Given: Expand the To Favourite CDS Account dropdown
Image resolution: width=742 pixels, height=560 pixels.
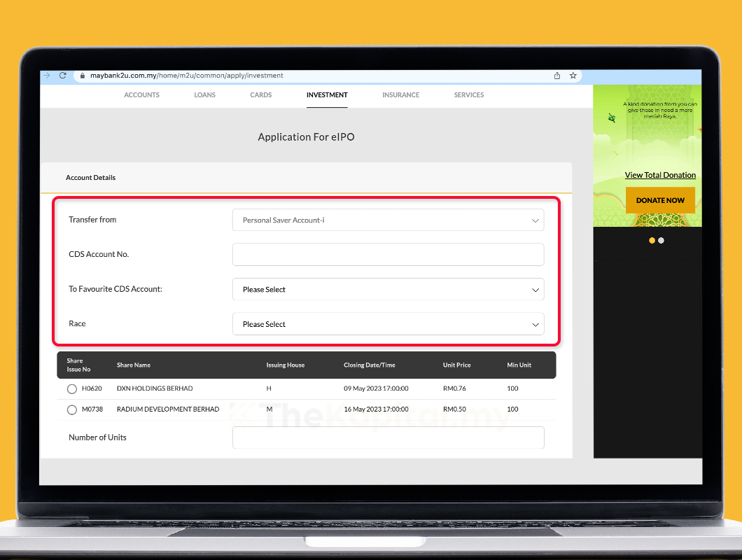Looking at the screenshot, I should tap(388, 289).
